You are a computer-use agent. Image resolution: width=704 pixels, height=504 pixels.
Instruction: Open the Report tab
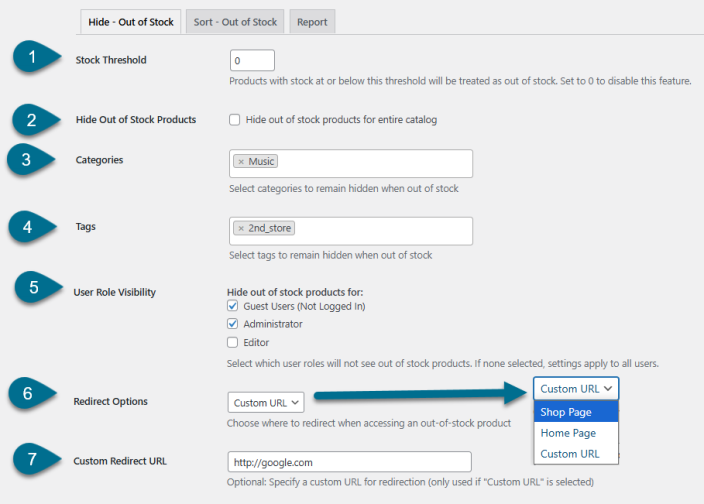[x=312, y=22]
